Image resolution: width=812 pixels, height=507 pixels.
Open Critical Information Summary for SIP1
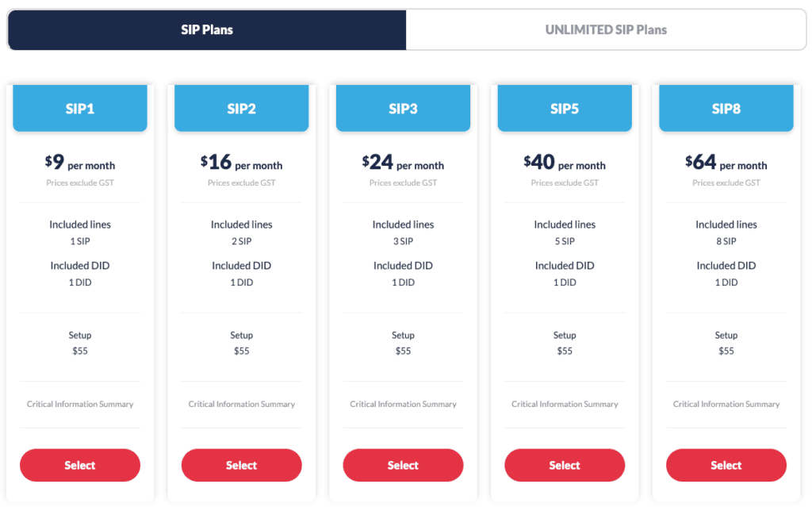point(79,404)
